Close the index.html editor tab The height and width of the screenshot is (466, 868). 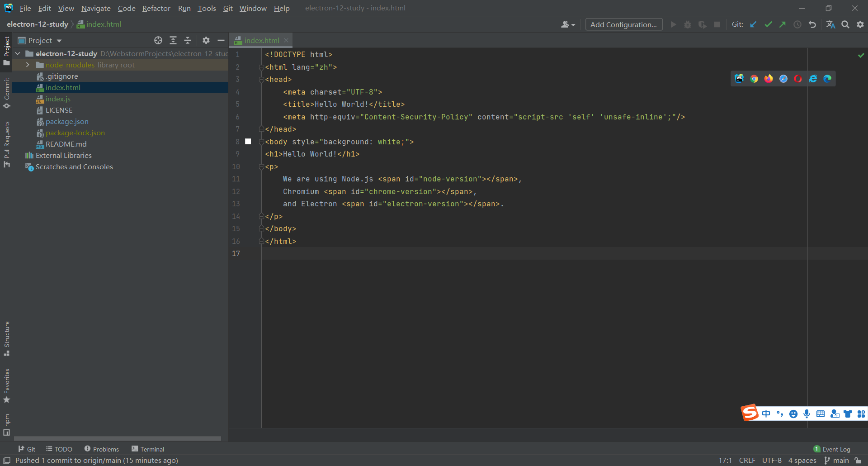click(x=286, y=40)
